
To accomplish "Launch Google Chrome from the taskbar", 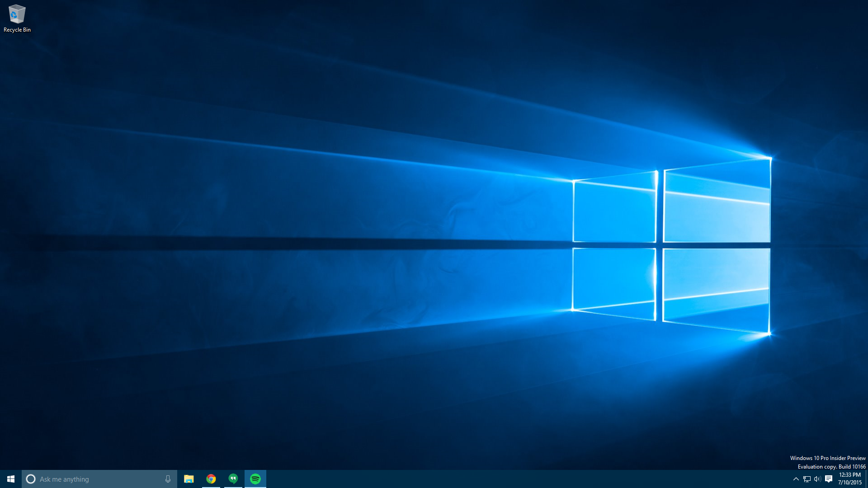I will coord(211,479).
